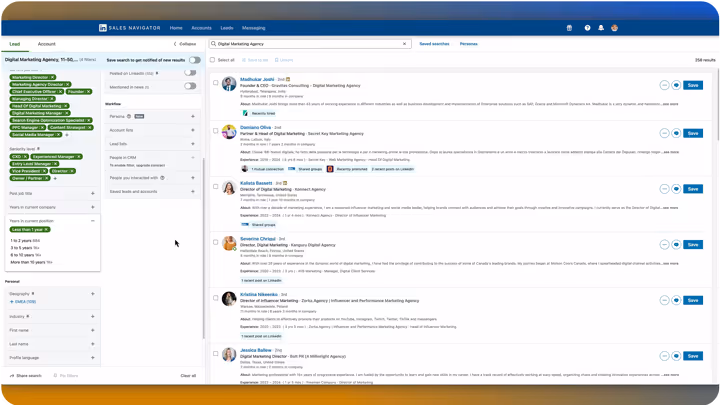Remove the Founder title chip

(x=89, y=91)
